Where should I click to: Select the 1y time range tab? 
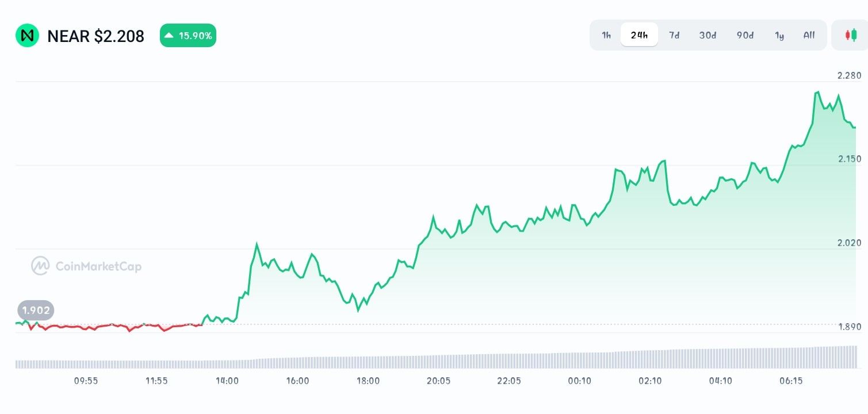(x=779, y=35)
